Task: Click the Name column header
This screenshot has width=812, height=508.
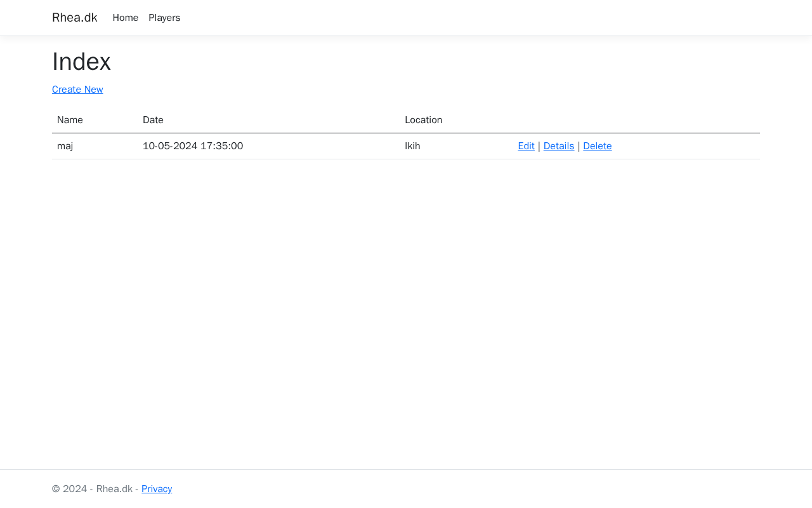Action: pyautogui.click(x=70, y=120)
